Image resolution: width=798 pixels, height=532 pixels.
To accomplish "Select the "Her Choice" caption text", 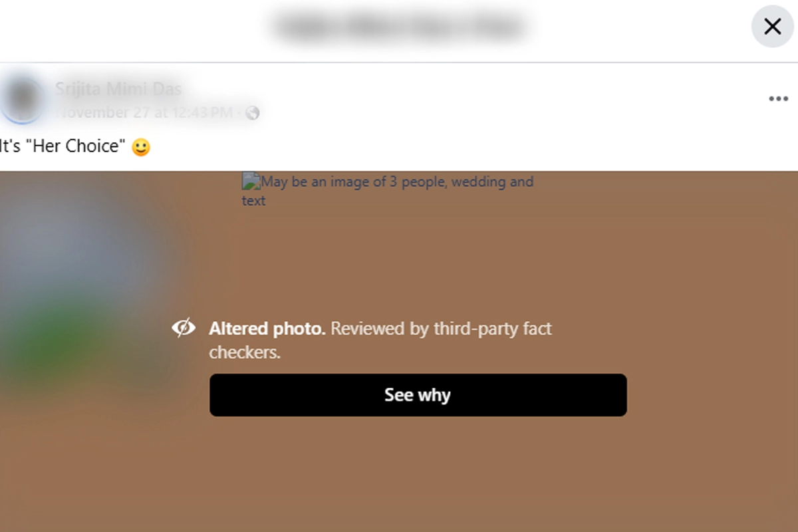I will (78, 146).
